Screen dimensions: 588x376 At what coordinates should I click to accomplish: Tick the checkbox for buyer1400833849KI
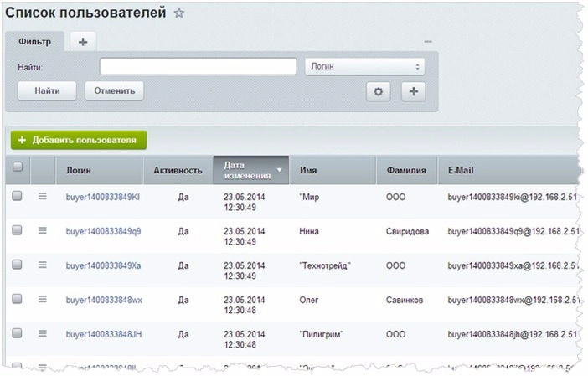(x=17, y=196)
